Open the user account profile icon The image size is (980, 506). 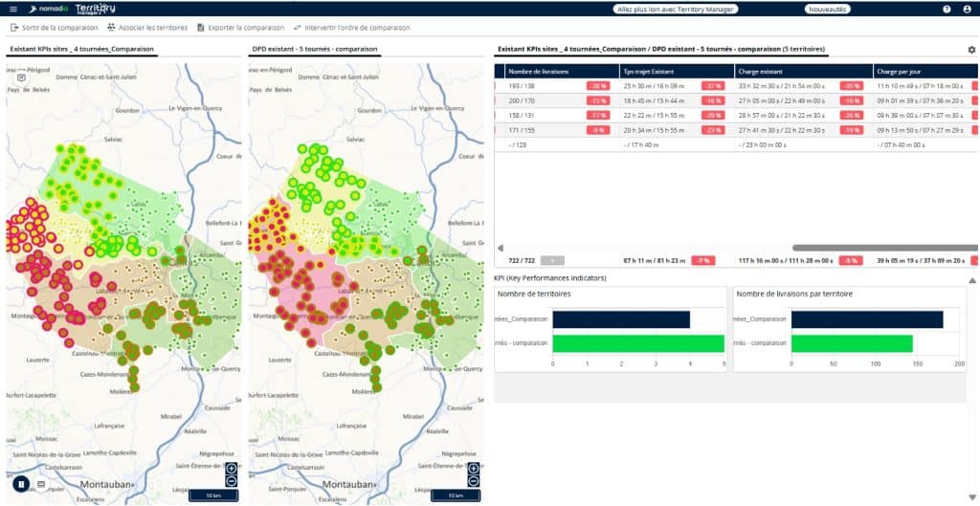point(967,9)
